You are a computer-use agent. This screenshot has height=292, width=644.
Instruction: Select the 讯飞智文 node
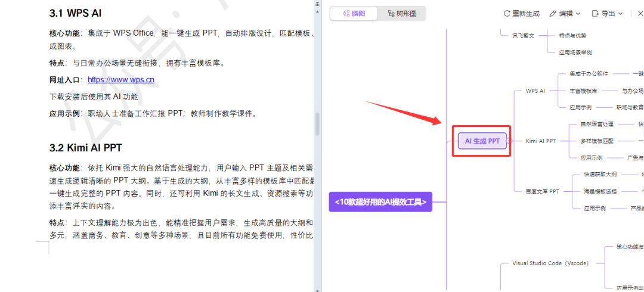coord(524,35)
